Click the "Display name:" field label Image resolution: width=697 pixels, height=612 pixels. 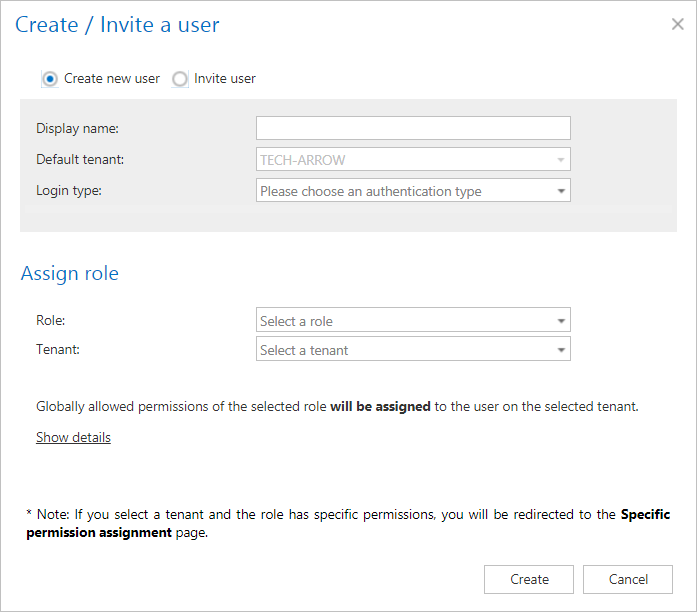[77, 128]
